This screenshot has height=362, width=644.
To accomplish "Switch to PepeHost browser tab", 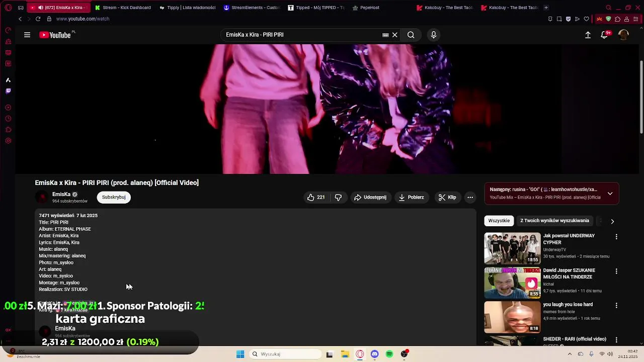I will pos(381,8).
